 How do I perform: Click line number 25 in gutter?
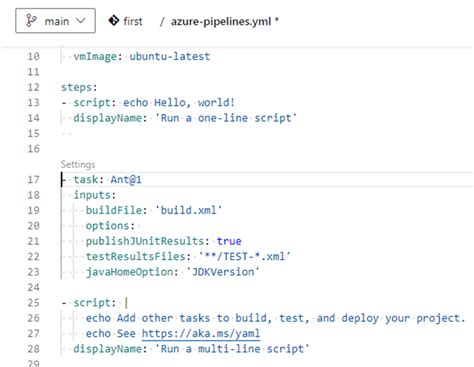[x=33, y=303]
